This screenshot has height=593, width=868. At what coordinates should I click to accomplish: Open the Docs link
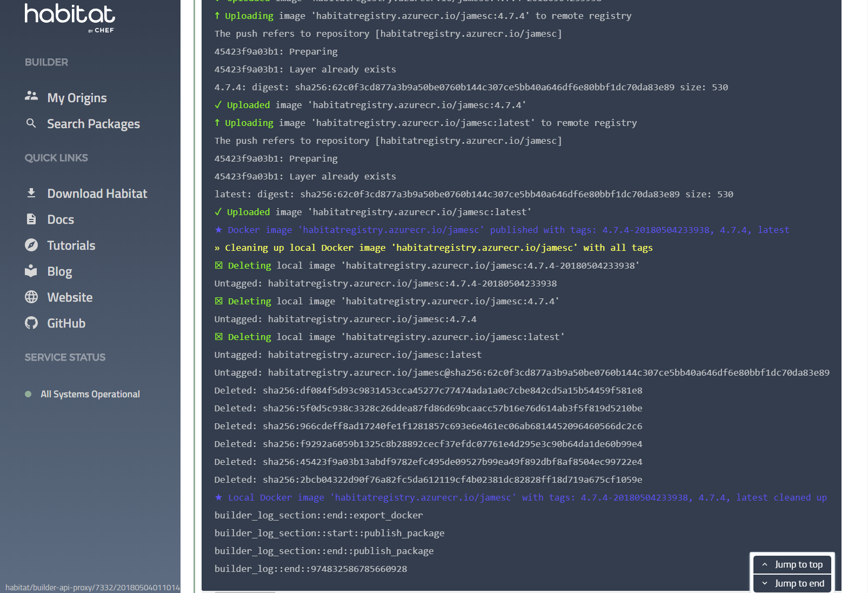tap(61, 219)
